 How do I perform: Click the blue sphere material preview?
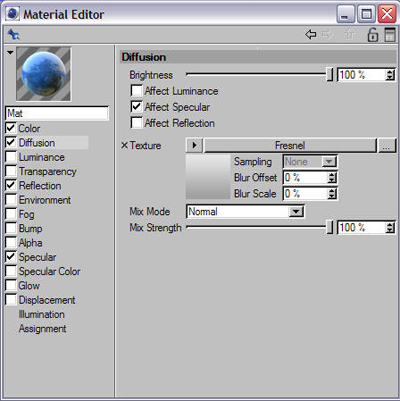(43, 74)
